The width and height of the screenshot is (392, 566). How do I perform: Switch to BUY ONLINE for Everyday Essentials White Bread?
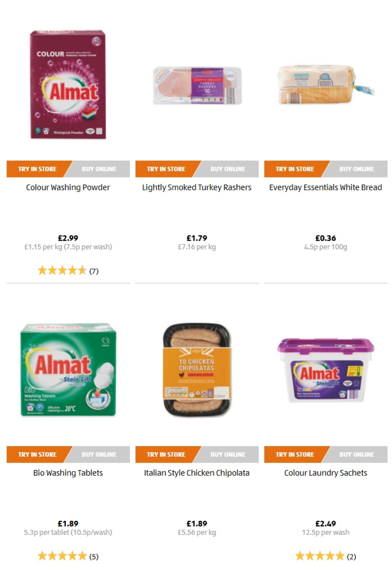coord(356,169)
